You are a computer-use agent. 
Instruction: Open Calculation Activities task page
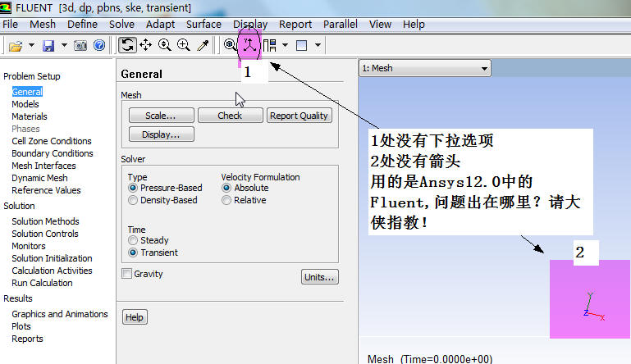[x=52, y=271]
